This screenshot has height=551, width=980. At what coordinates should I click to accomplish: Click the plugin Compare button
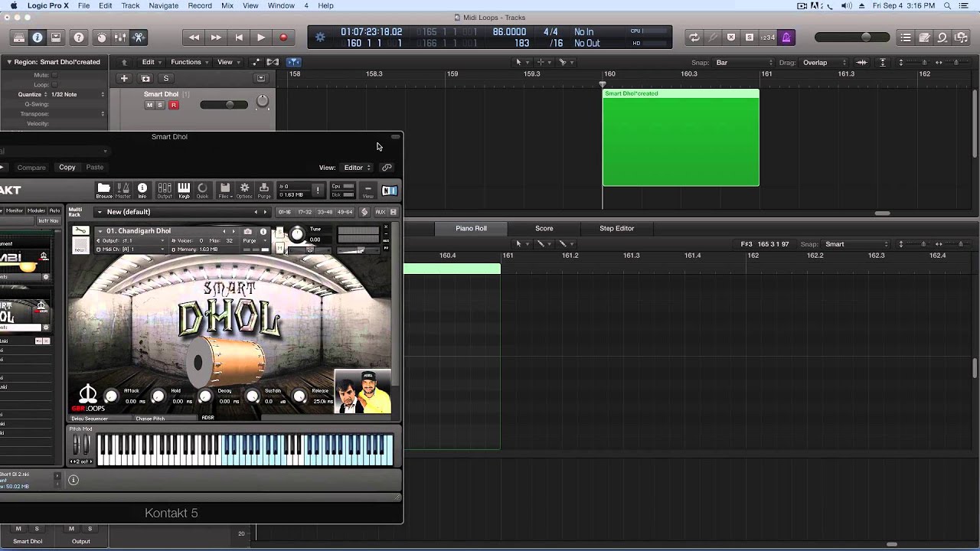tap(31, 168)
